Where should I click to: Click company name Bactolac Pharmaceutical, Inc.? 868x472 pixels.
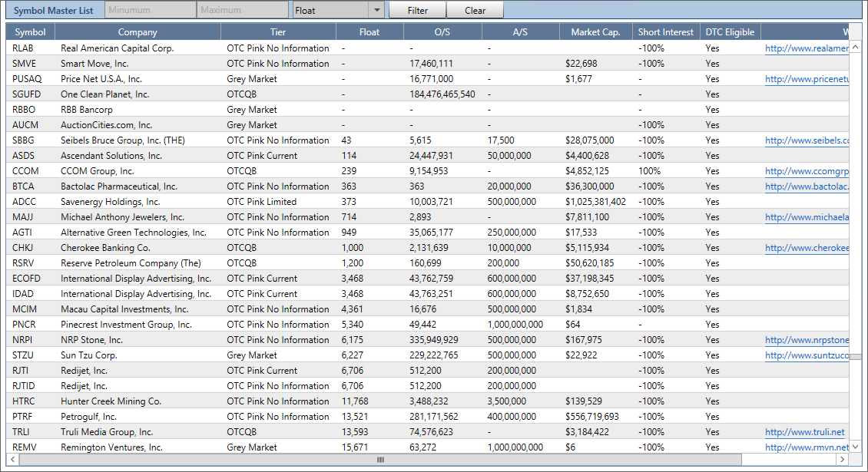click(x=119, y=186)
